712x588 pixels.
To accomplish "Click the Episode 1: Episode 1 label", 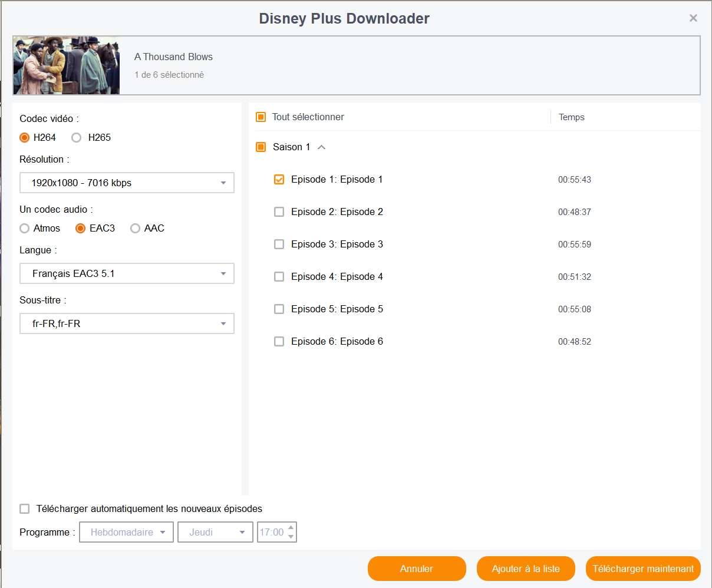I will [x=337, y=179].
